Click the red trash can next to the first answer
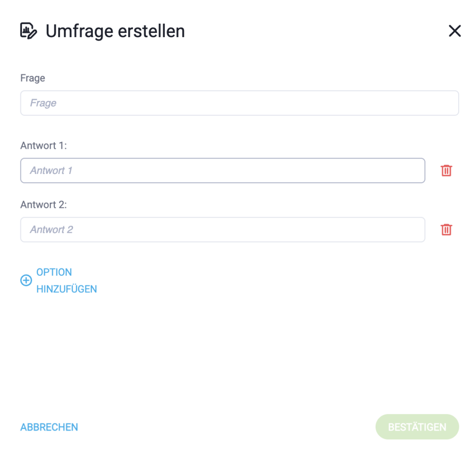The width and height of the screenshot is (476, 450). pyautogui.click(x=446, y=171)
